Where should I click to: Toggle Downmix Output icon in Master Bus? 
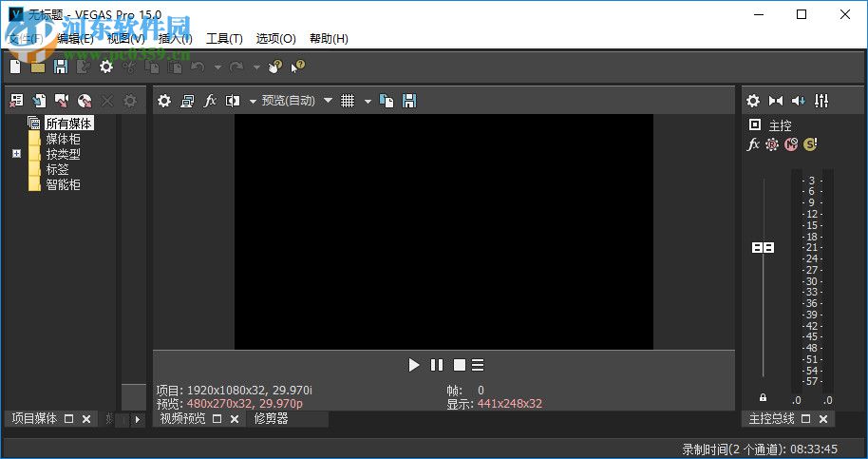(776, 101)
